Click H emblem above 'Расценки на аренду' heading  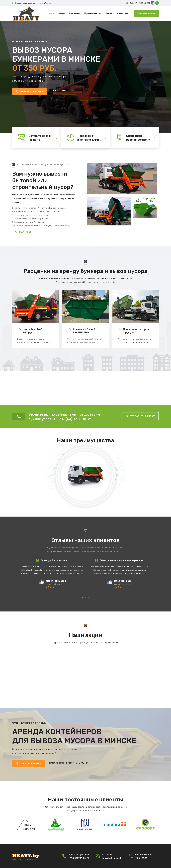click(x=85, y=262)
